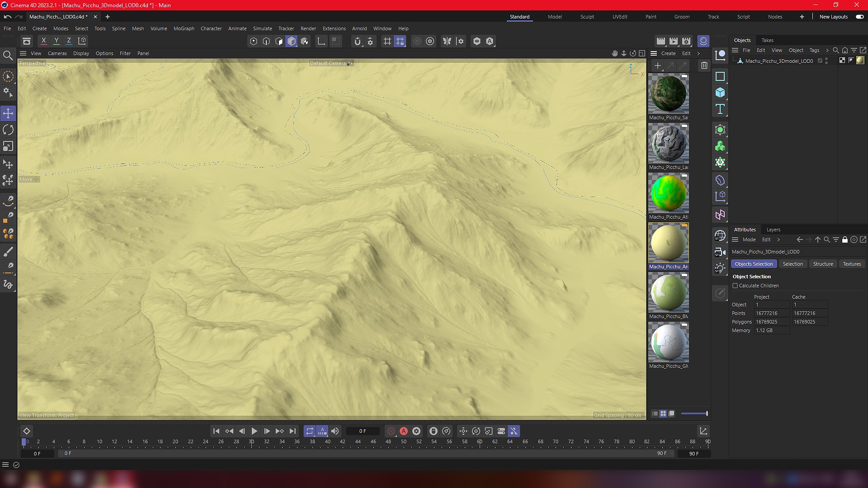Click the Camera object icon
Screen dimensions: 868x488
[720, 252]
